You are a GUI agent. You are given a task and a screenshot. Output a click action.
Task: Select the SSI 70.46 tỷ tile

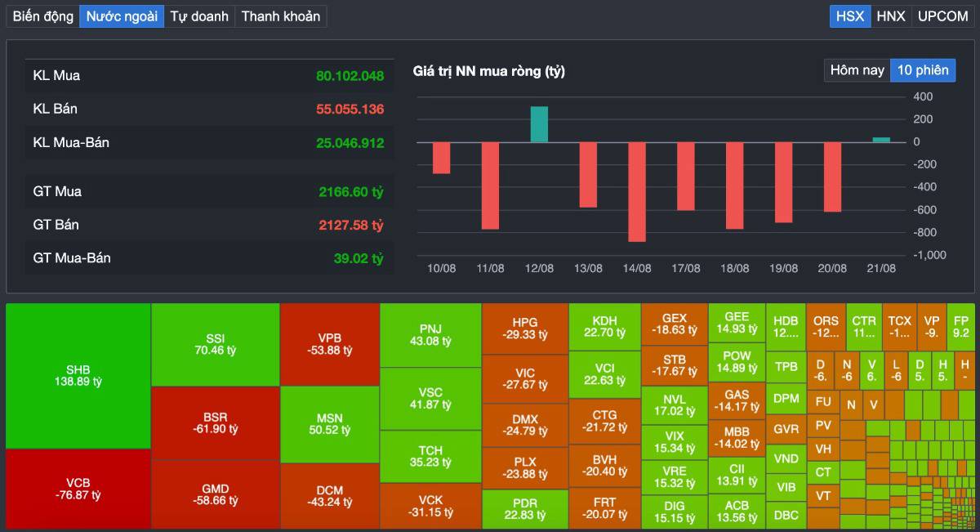tap(216, 345)
